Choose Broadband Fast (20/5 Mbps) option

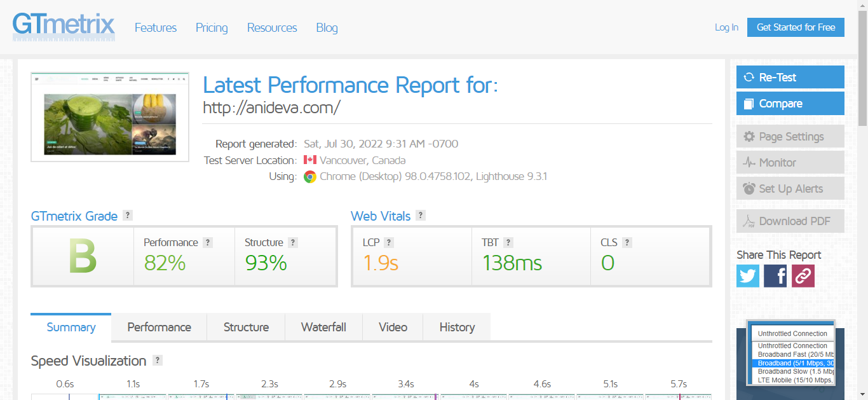[792, 355]
